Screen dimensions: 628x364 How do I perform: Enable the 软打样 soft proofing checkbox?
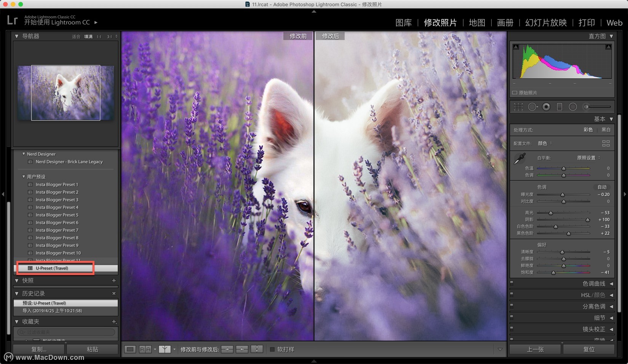(x=272, y=349)
